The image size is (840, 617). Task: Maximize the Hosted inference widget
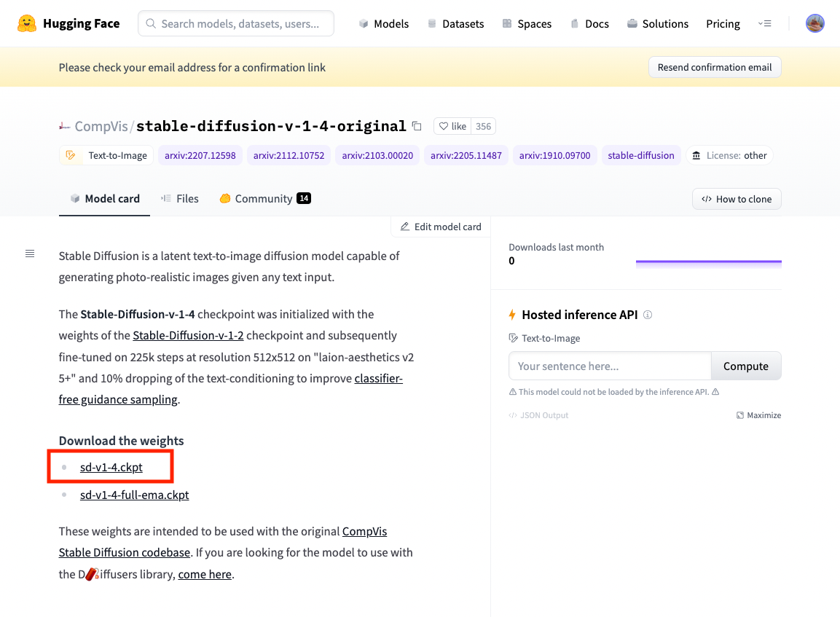pyautogui.click(x=758, y=414)
